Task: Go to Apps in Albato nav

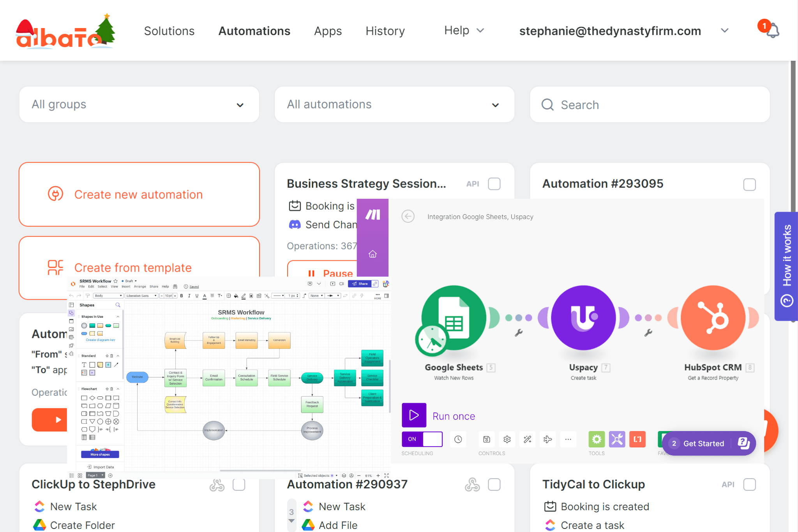Action: 328,31
